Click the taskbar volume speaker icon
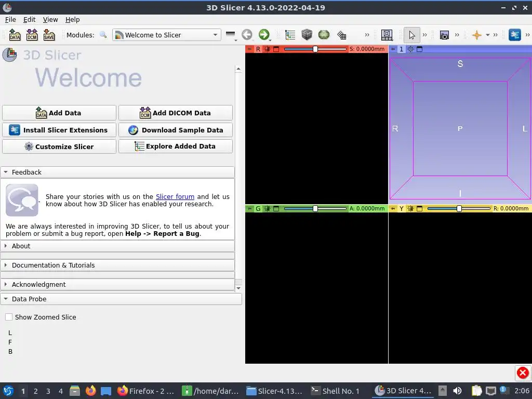Viewport: 532px width, 399px height. (x=457, y=391)
